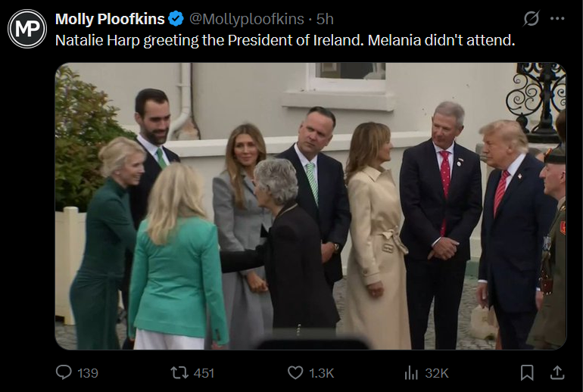Click the reply speech bubble icon
Screen dimensions: 583x392
click(64, 372)
